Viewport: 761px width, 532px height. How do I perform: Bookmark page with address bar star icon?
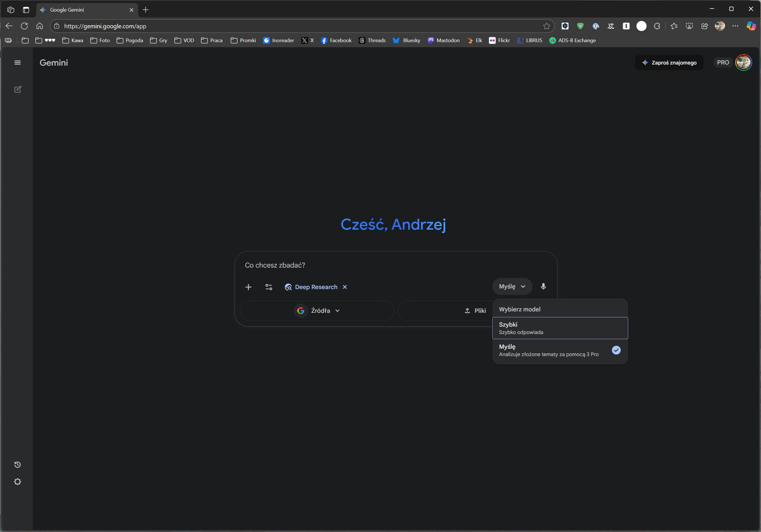click(547, 26)
